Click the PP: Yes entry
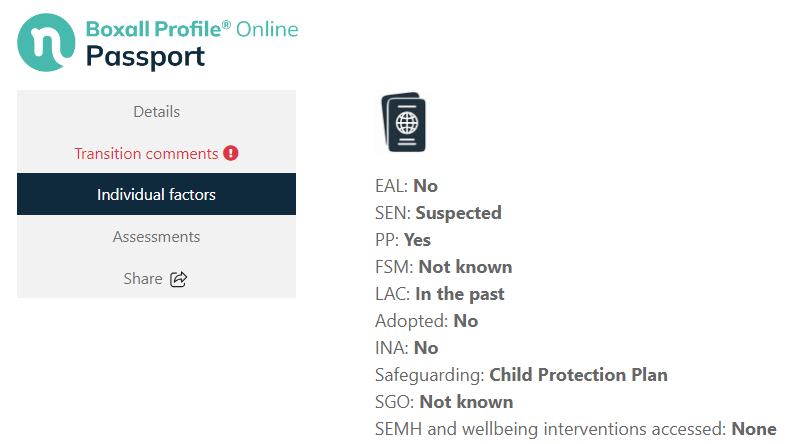The image size is (793, 444). pos(403,240)
